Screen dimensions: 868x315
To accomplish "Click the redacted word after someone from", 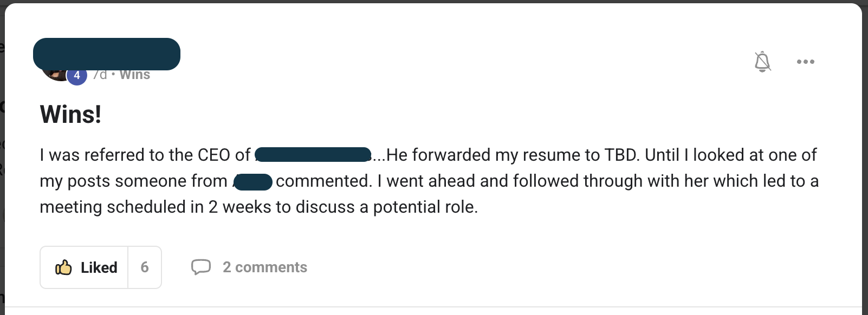I will 252,181.
